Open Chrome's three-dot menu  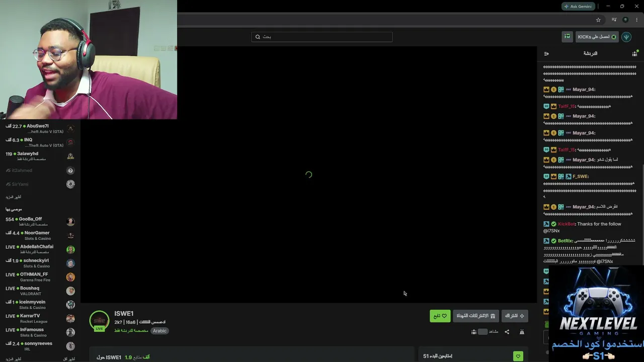click(636, 20)
